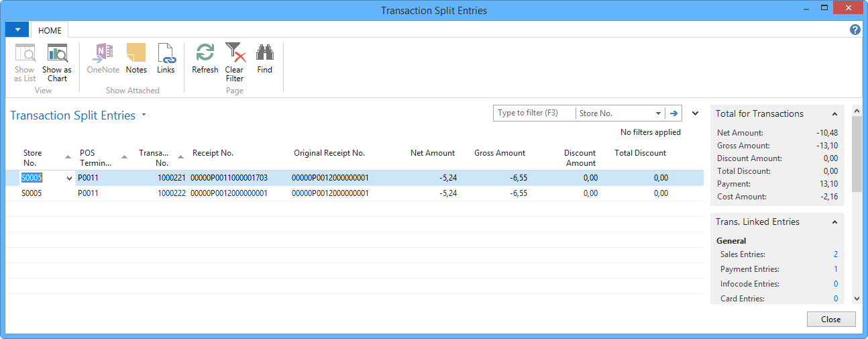Open the Store No. filter field dropdown
This screenshot has width=868, height=339.
(x=658, y=113)
